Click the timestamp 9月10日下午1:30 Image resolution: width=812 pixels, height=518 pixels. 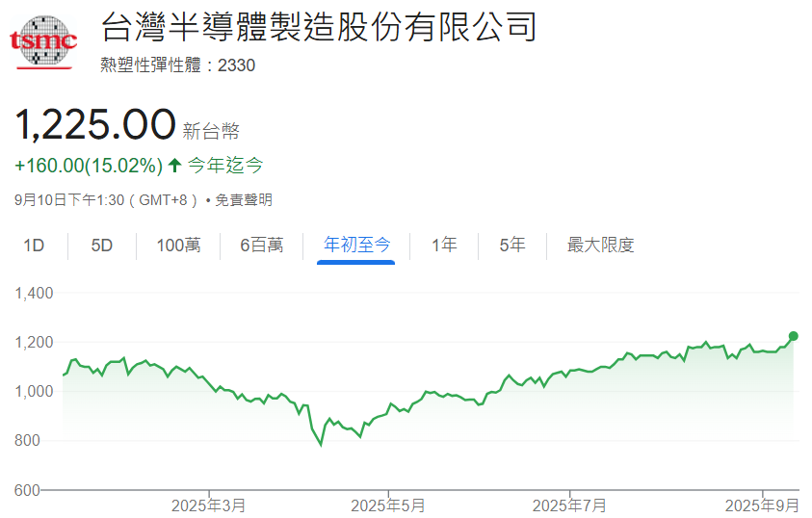tap(69, 199)
